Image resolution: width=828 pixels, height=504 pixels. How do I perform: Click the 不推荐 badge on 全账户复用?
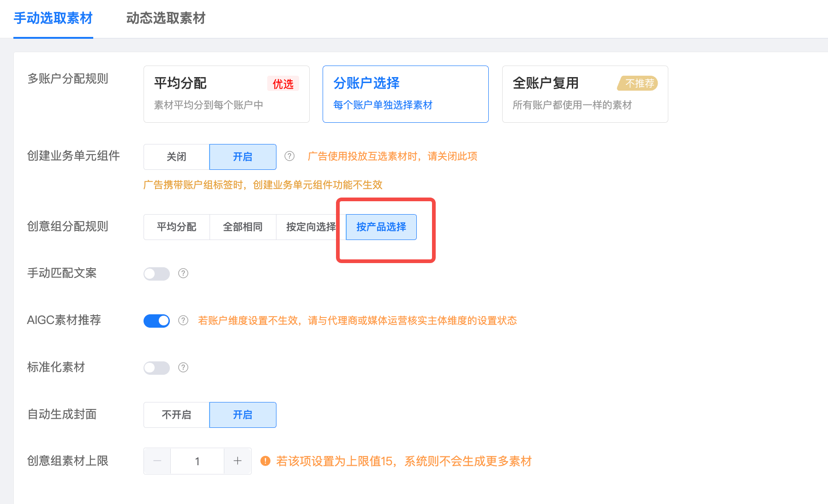point(638,84)
